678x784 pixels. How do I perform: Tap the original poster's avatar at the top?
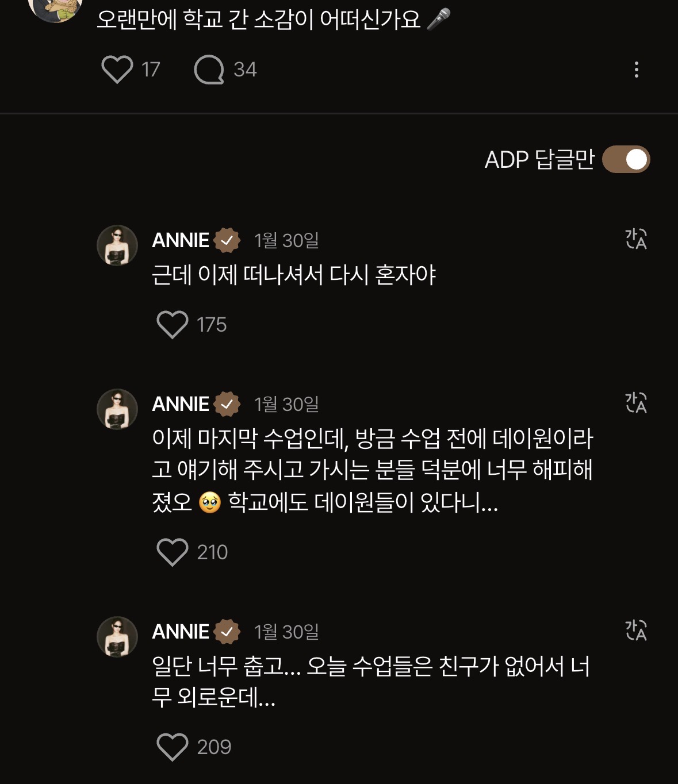pos(55,8)
